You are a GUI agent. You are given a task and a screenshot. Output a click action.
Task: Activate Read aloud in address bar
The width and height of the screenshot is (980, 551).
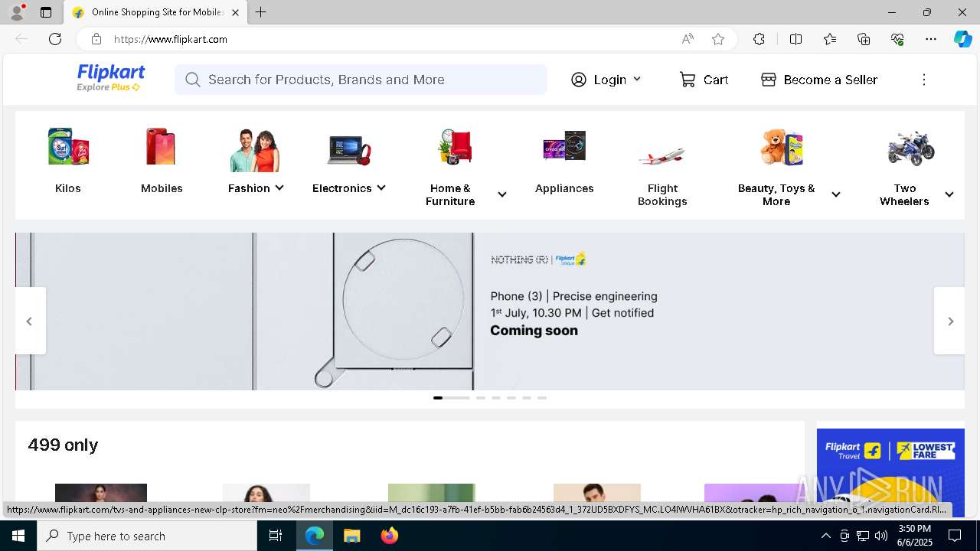(688, 39)
